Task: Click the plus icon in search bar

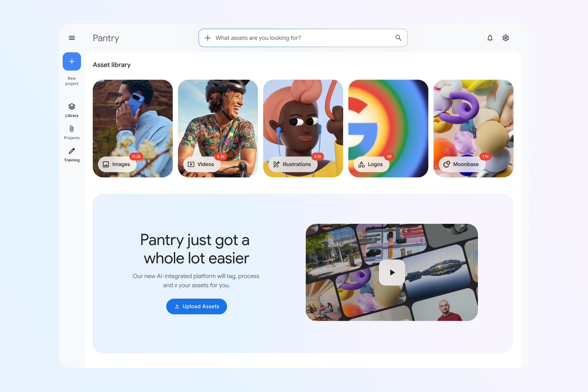Action: point(208,38)
